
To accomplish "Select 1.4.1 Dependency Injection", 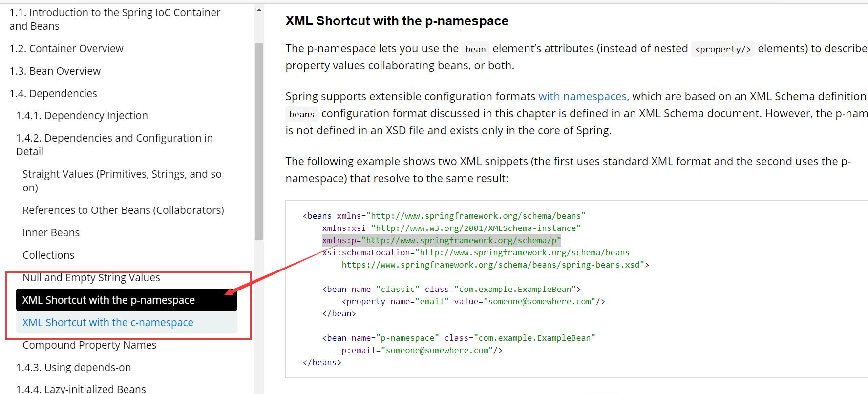I will [x=82, y=115].
